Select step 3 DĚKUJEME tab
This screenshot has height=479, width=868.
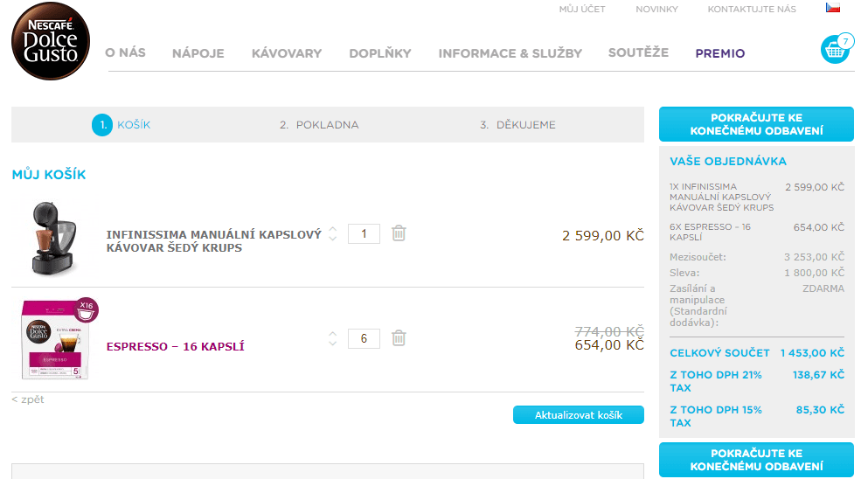(517, 125)
